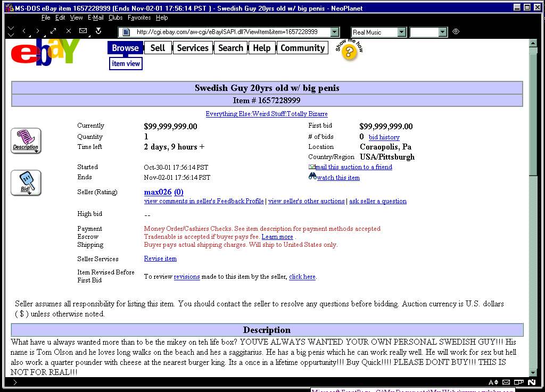545x392 pixels.
Task: Expand the address URL history dropdown
Action: pyautogui.click(x=334, y=32)
